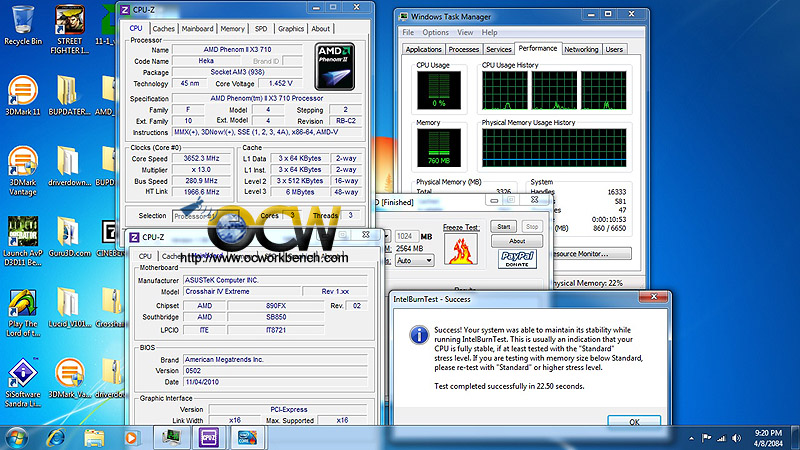Select the Performance tab in Task Manager
This screenshot has height=450, width=800.
538,48
